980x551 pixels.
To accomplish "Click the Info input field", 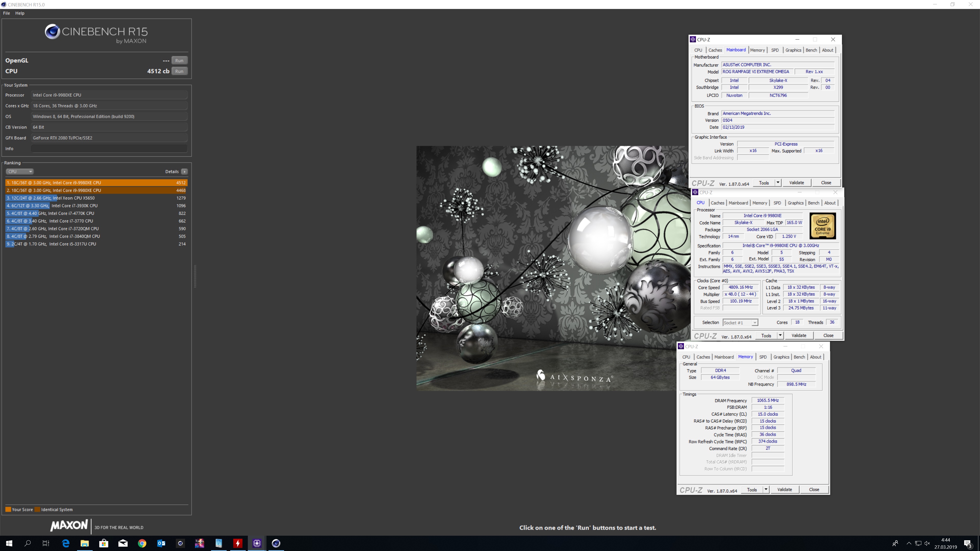I will 109,149.
